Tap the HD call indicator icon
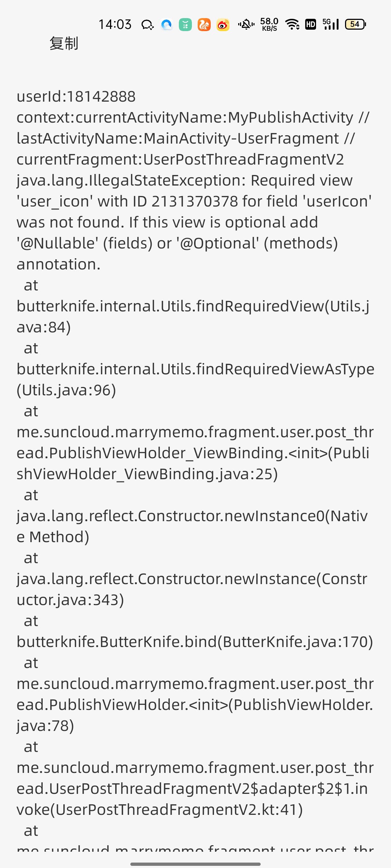 pos(311,24)
